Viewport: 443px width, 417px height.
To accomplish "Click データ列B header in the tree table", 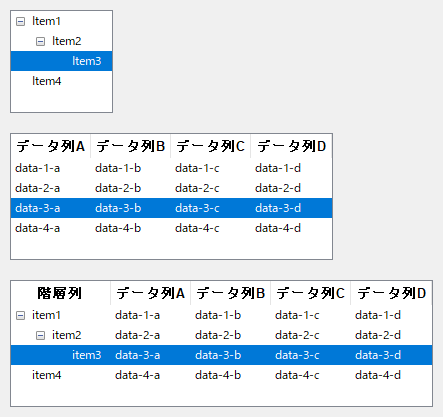I will point(231,293).
